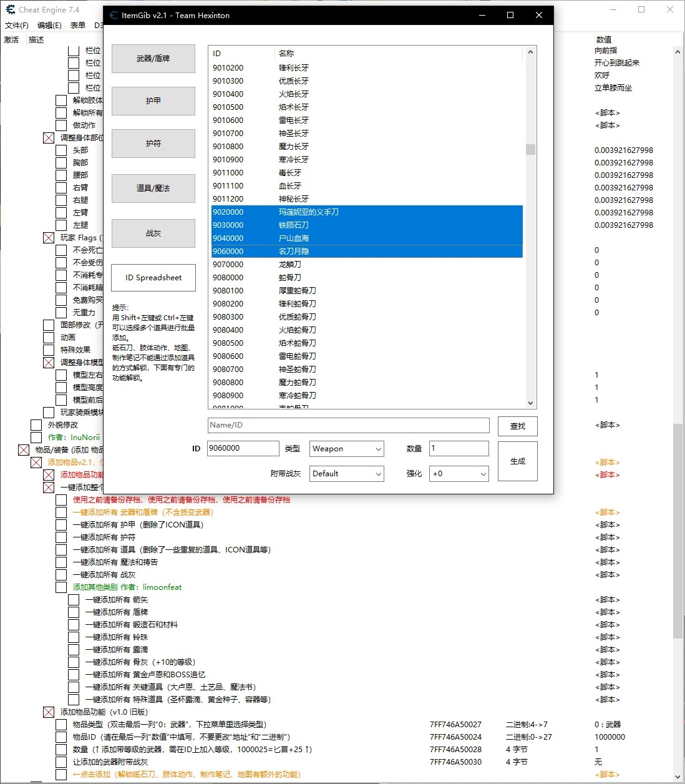Select row 9020000 玛莲妮亚的义手刀

[x=367, y=212]
